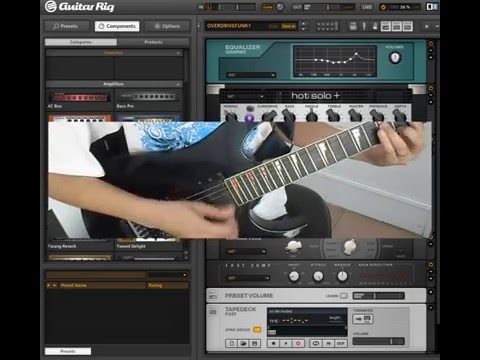
Task: Start Tapedeck playback
Action: 286,343
